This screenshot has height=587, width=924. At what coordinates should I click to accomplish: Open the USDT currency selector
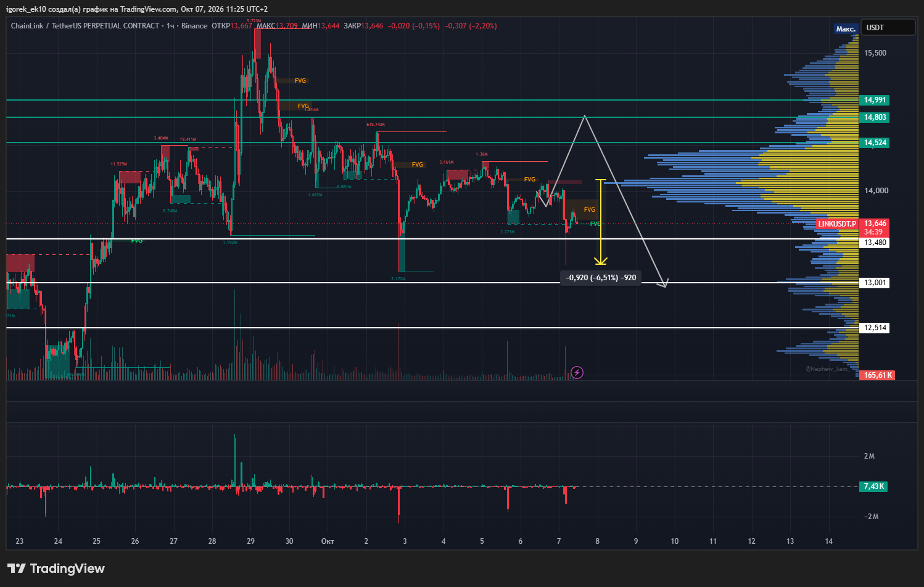[888, 28]
